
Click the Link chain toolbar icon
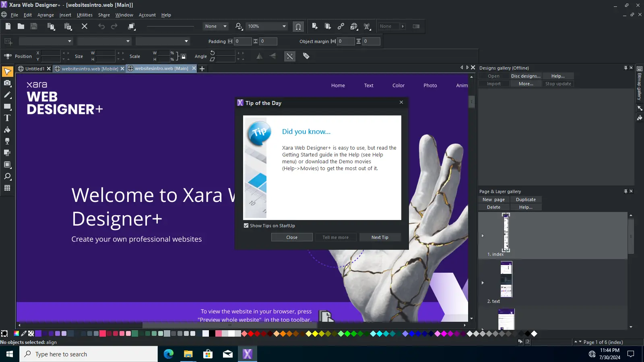click(x=341, y=26)
